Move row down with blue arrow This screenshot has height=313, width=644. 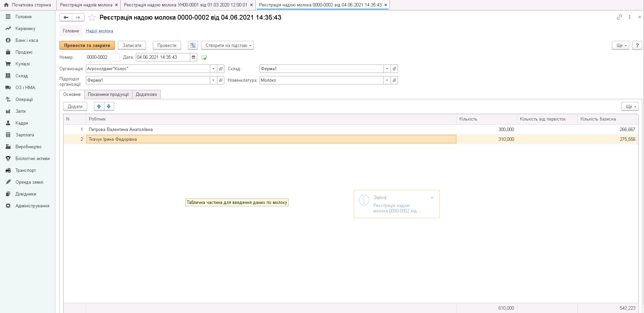point(109,107)
